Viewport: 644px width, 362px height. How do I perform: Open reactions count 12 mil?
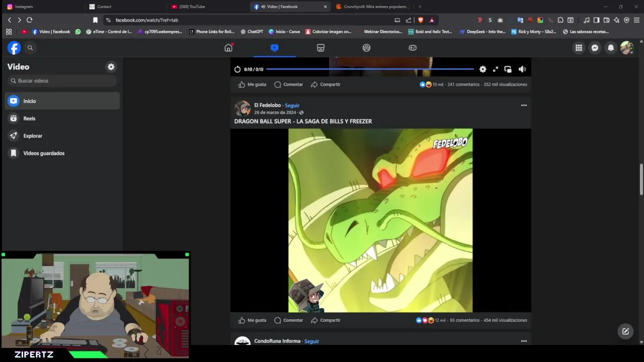(x=440, y=320)
